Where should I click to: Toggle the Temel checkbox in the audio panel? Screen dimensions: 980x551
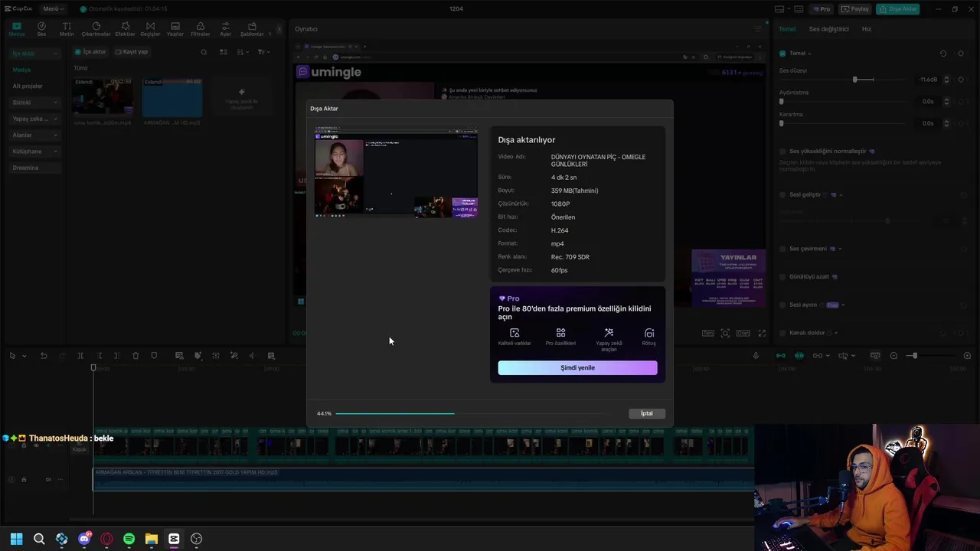click(782, 54)
